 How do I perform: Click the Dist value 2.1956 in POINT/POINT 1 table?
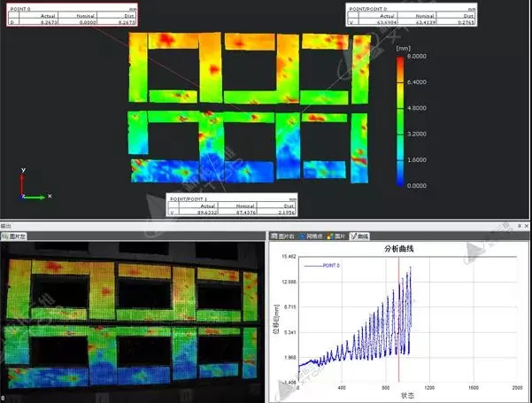286,213
